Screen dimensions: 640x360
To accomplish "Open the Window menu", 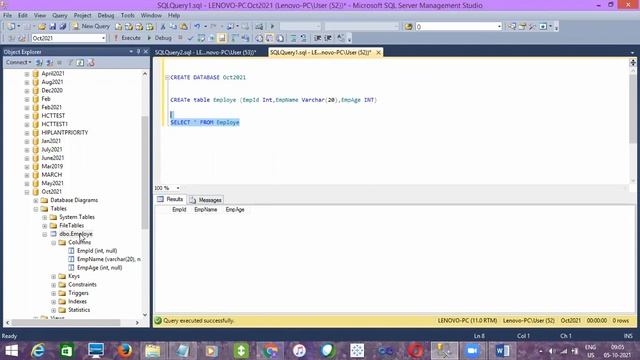I will 151,16.
